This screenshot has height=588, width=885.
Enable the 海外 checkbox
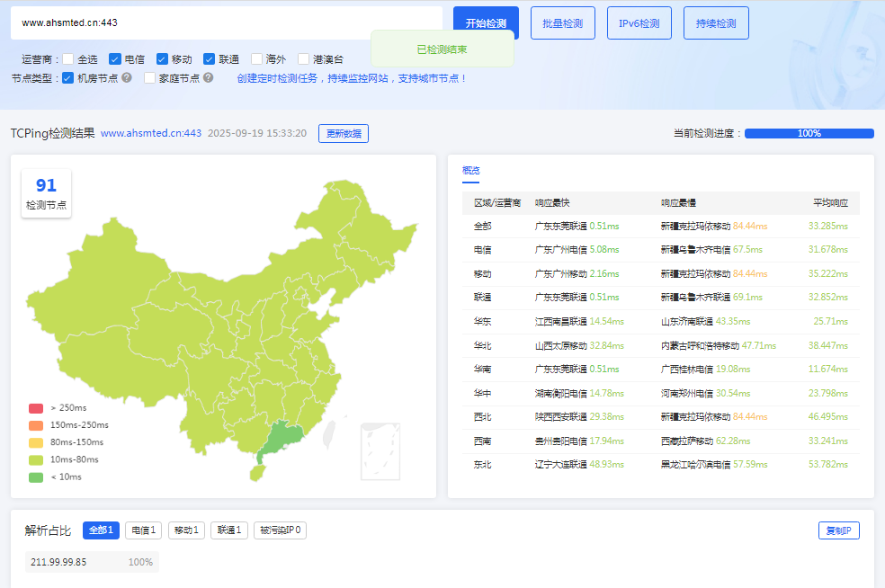[256, 58]
